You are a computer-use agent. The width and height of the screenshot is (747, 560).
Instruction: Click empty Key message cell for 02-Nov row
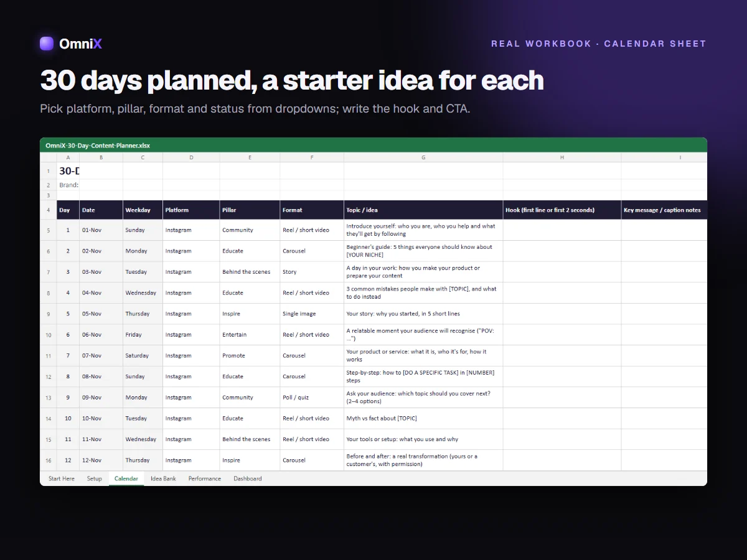tap(664, 251)
